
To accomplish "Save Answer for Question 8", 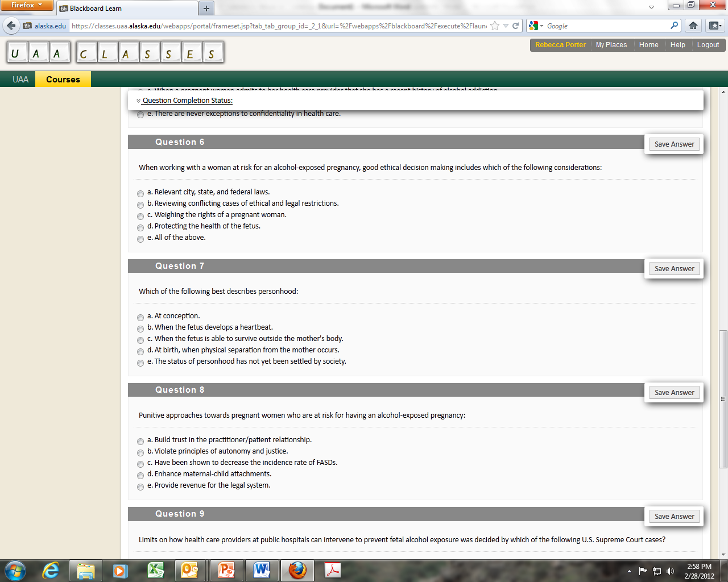I will tap(674, 393).
